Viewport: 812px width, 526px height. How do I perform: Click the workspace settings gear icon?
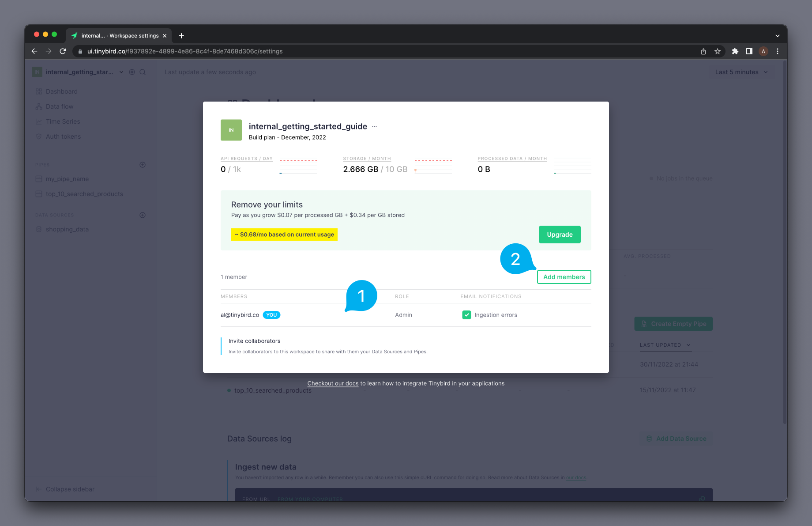(132, 72)
